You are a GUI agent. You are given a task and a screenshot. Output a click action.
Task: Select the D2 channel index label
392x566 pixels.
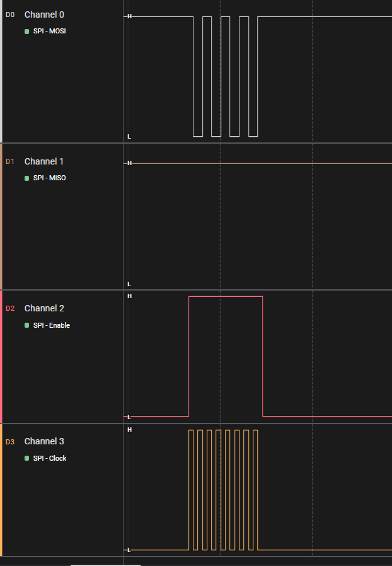10,308
